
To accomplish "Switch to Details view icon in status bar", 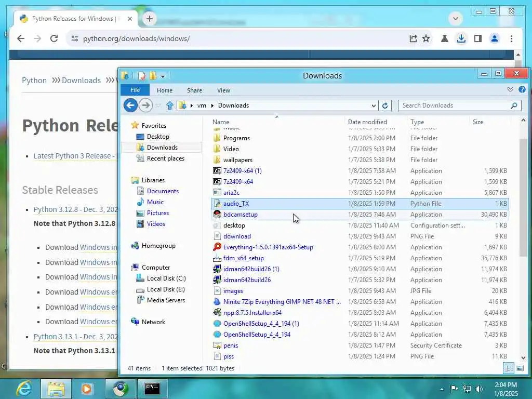I will [509, 368].
